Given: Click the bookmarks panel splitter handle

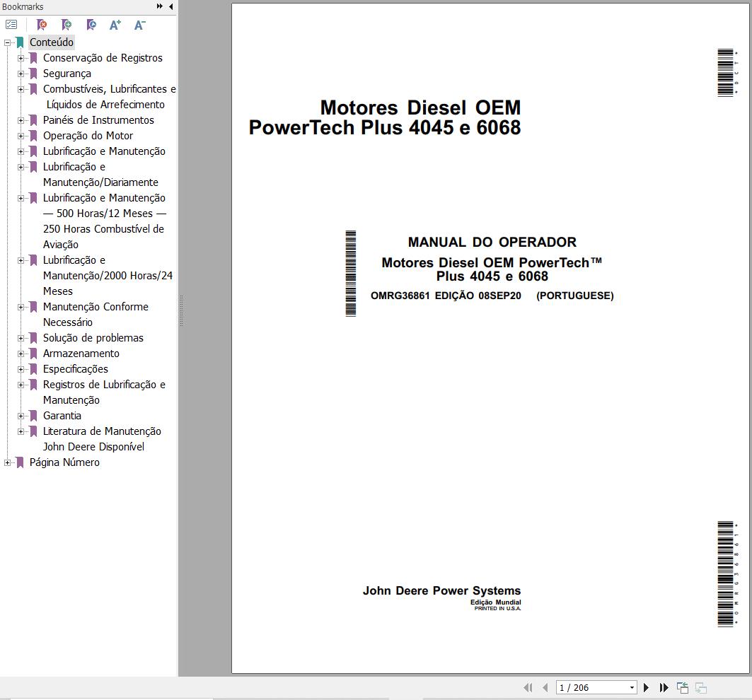Looking at the screenshot, I should tap(181, 310).
